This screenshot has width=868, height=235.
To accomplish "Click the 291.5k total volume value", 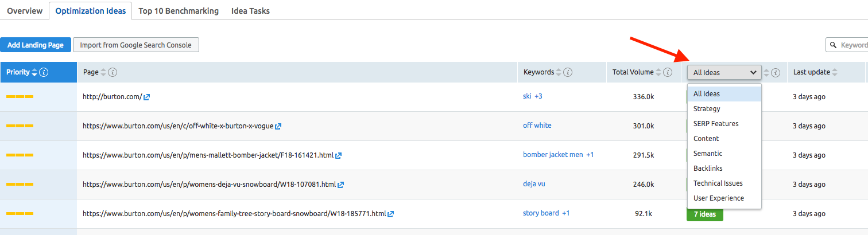I will 643,155.
